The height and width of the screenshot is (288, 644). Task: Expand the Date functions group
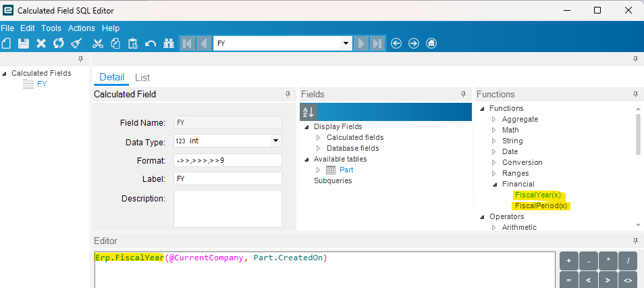(x=493, y=151)
